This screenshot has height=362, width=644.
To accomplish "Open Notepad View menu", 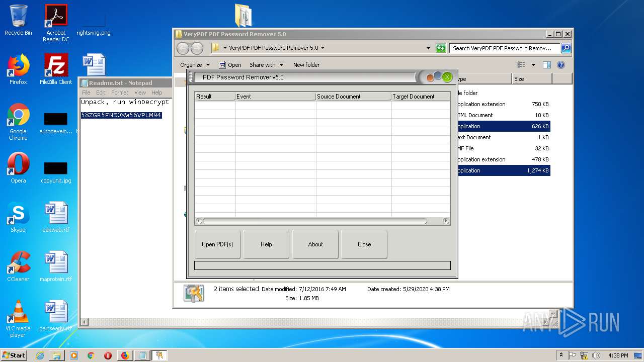I will point(140,93).
